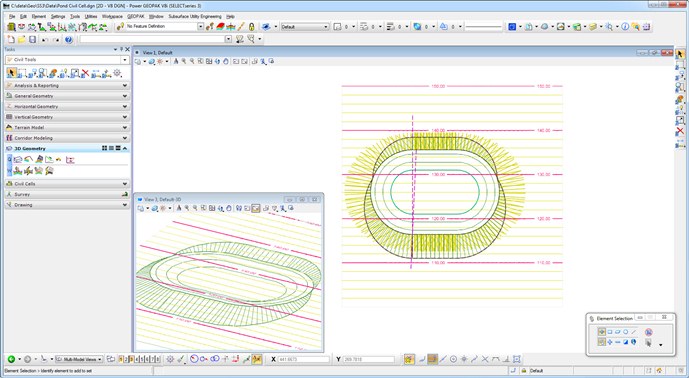Select the Element Selection arrow in Civil Tools
Image resolution: width=689 pixels, height=378 pixels.
point(11,73)
